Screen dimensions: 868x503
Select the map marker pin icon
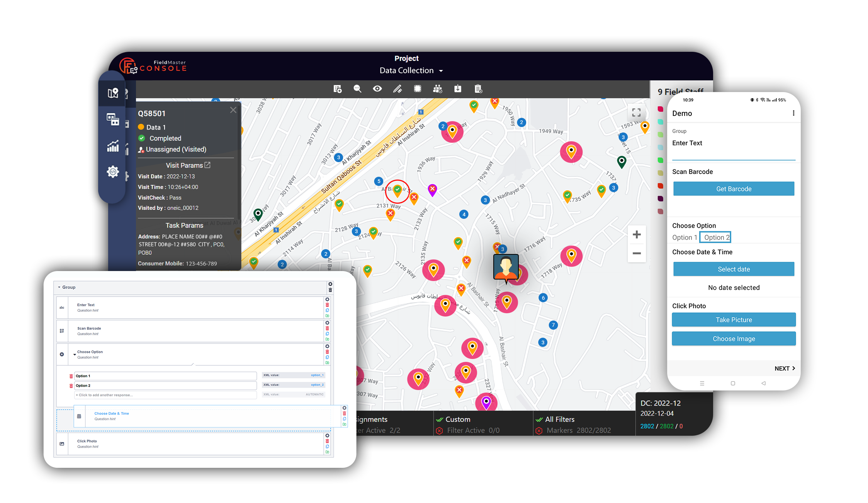[114, 94]
